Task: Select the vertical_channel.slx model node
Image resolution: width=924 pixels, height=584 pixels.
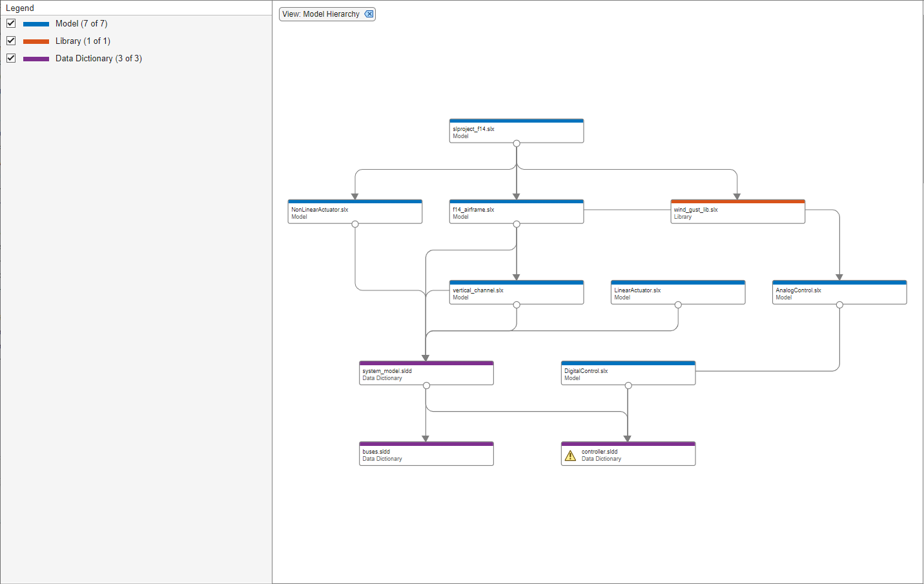Action: tap(516, 292)
